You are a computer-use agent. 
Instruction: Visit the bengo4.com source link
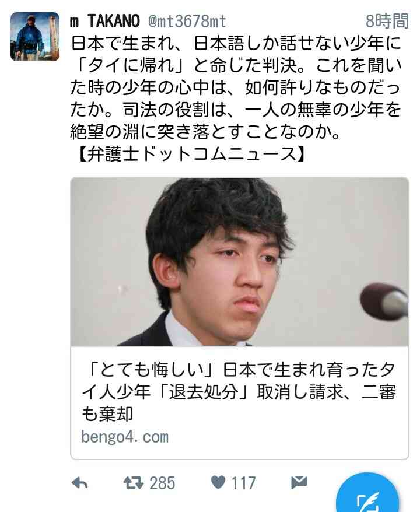pos(125,437)
